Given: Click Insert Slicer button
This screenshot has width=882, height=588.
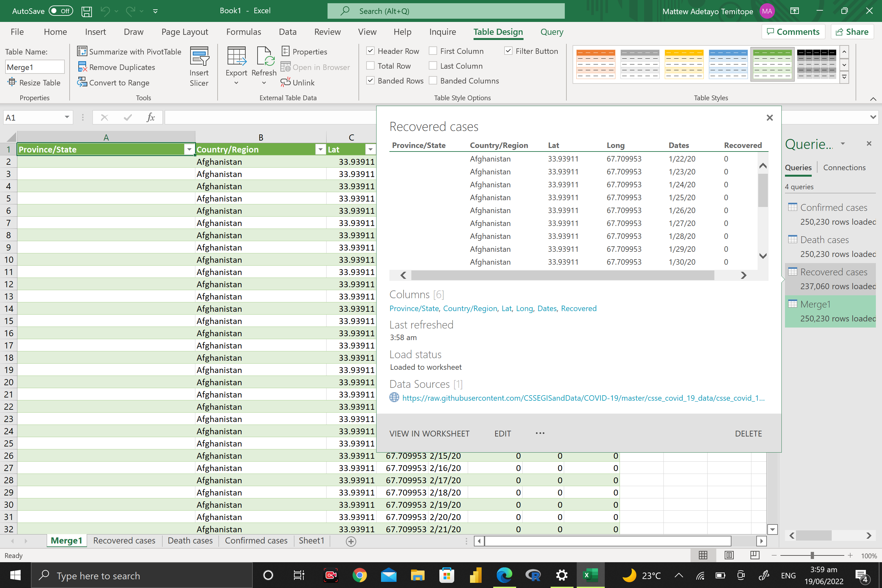Looking at the screenshot, I should [199, 67].
